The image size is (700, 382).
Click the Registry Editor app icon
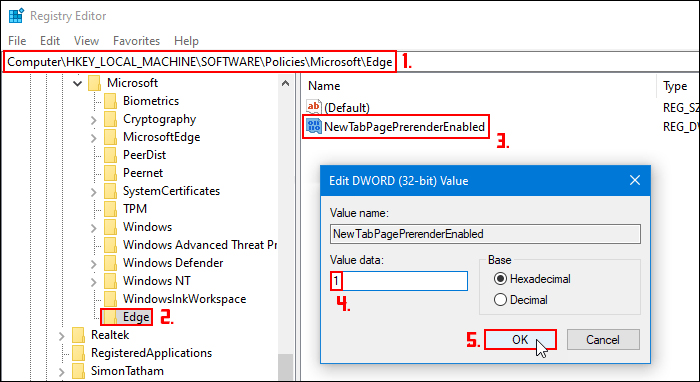(16, 16)
